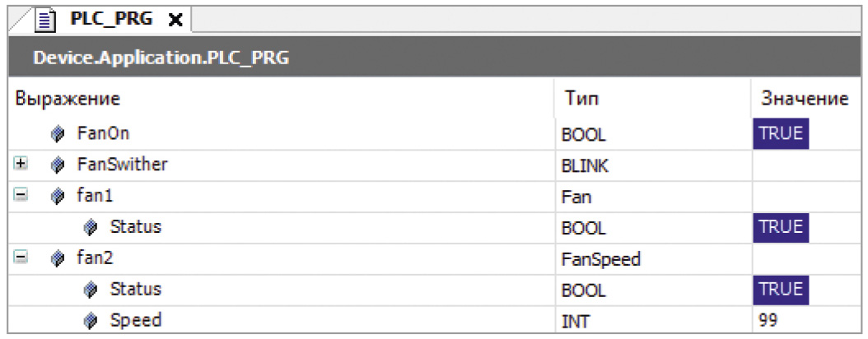This screenshot has height=339, width=868.
Task: Switch to the PLC_PRG tab
Action: tap(110, 20)
